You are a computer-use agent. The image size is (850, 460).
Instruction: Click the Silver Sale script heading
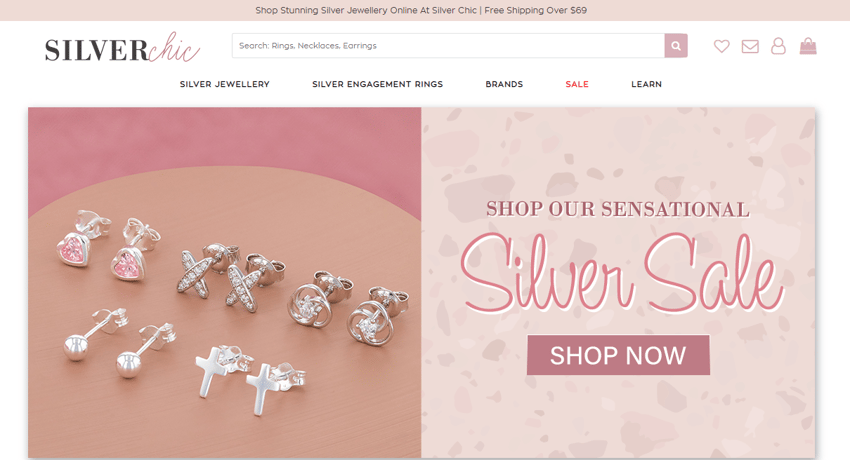621,275
